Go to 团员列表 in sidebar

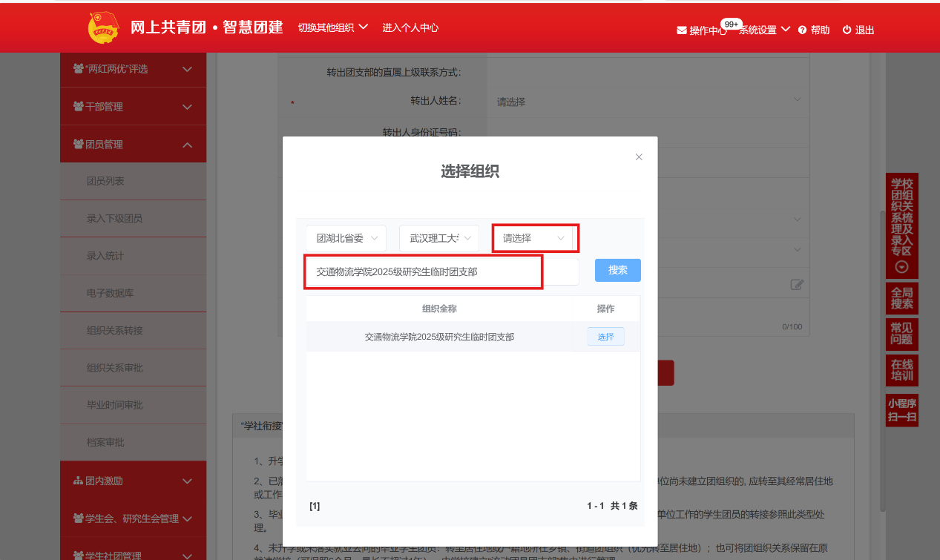coord(105,181)
